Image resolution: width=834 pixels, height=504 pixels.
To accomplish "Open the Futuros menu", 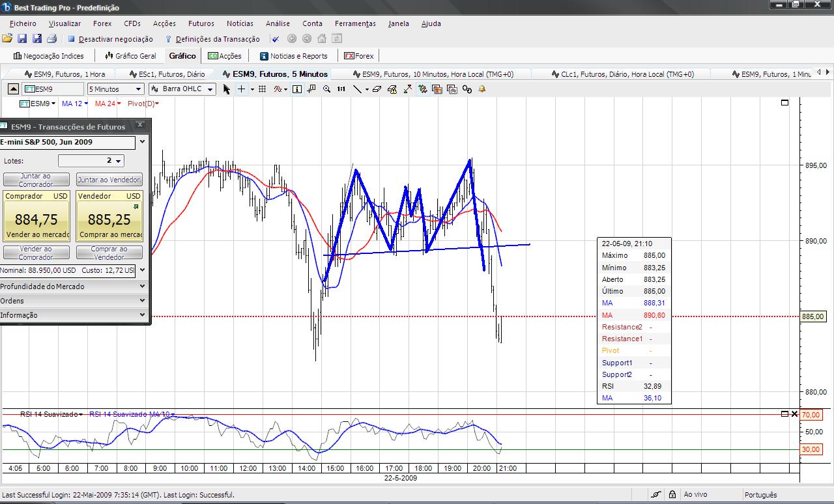I will point(201,23).
